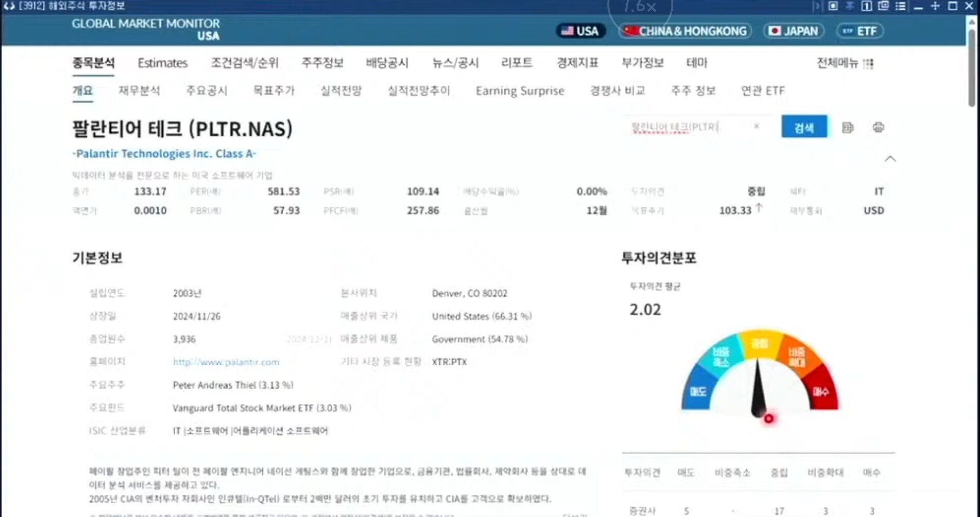The image size is (980, 517).
Task: Open the 뉴스/공시 tab
Action: [455, 63]
